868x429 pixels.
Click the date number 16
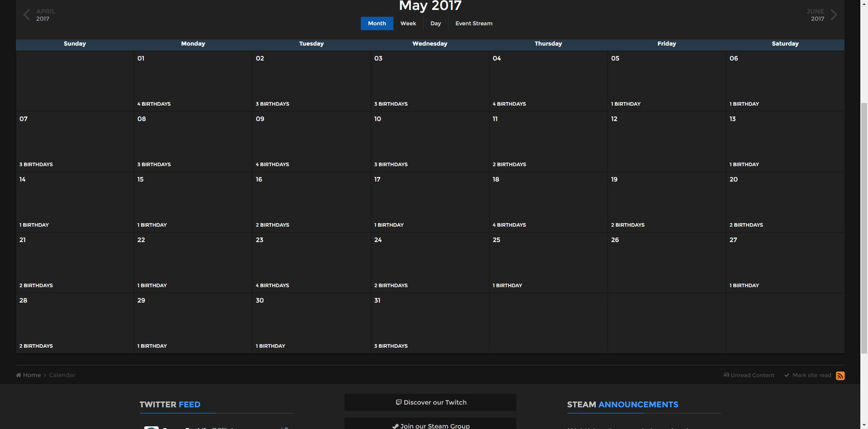coord(259,179)
